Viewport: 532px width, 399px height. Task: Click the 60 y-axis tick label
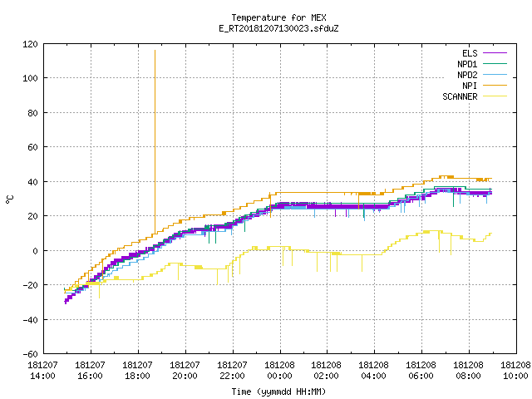[32, 147]
